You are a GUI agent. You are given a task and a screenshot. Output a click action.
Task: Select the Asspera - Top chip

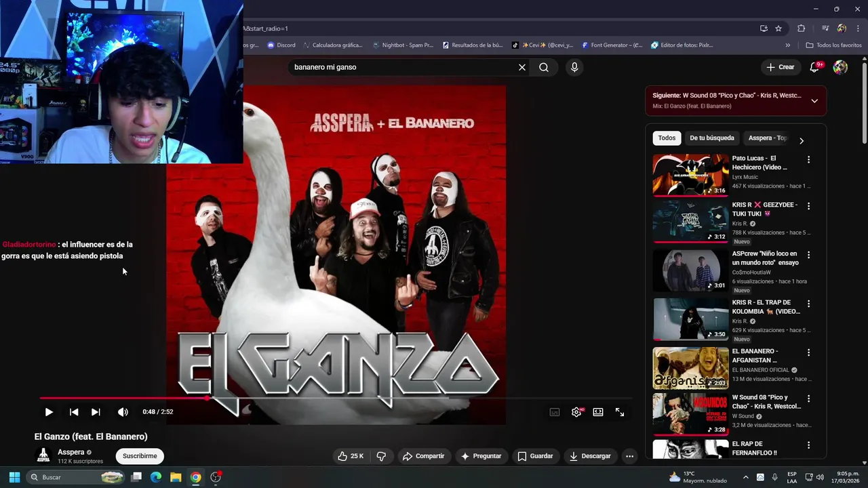coord(768,138)
